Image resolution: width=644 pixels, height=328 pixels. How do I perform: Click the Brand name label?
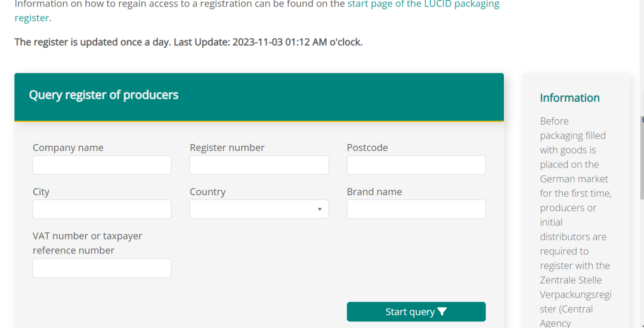click(374, 191)
